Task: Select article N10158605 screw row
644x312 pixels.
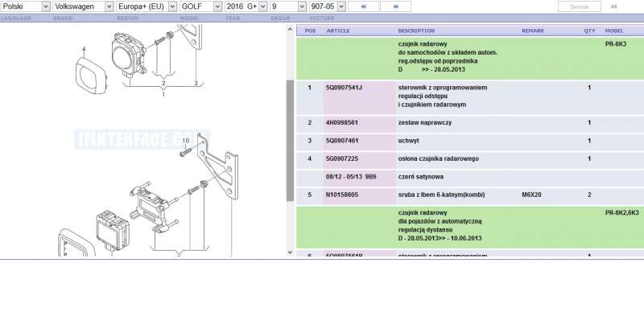Action: [x=470, y=195]
